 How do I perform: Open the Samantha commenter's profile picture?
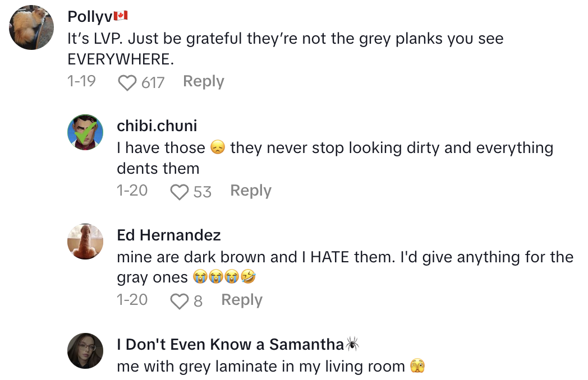[x=85, y=351]
